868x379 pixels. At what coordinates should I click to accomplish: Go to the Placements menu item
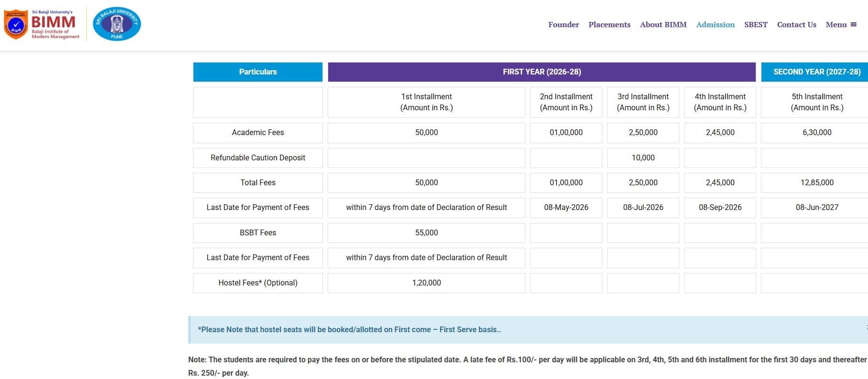[x=609, y=24]
